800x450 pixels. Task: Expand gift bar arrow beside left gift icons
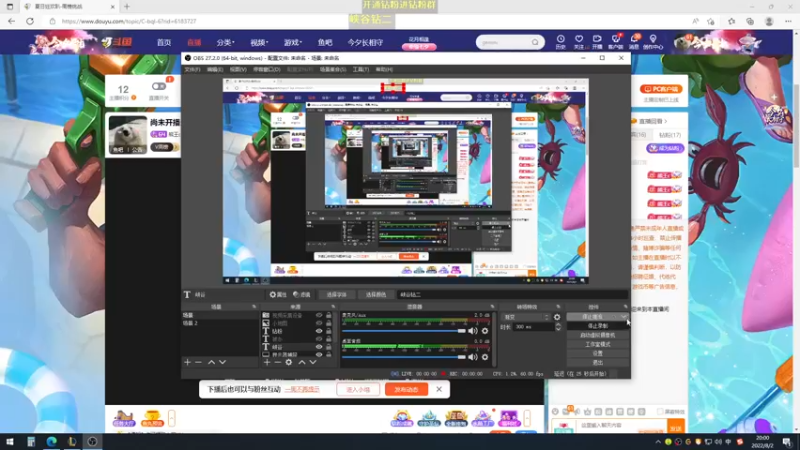pyautogui.click(x=171, y=418)
